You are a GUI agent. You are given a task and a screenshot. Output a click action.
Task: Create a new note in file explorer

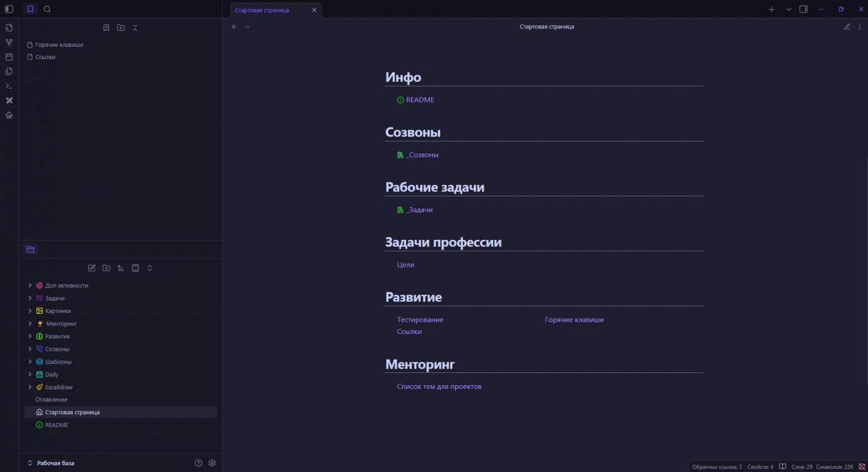[92, 268]
